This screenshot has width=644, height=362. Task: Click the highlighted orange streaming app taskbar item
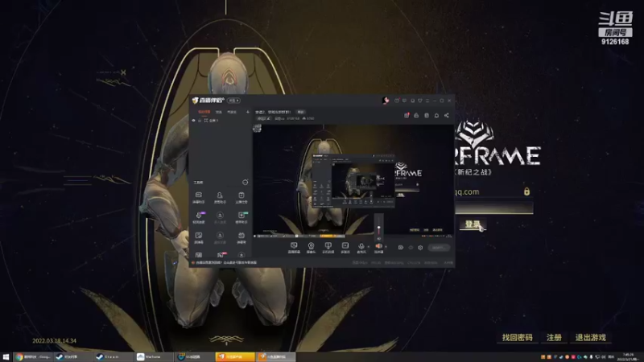tap(235, 357)
